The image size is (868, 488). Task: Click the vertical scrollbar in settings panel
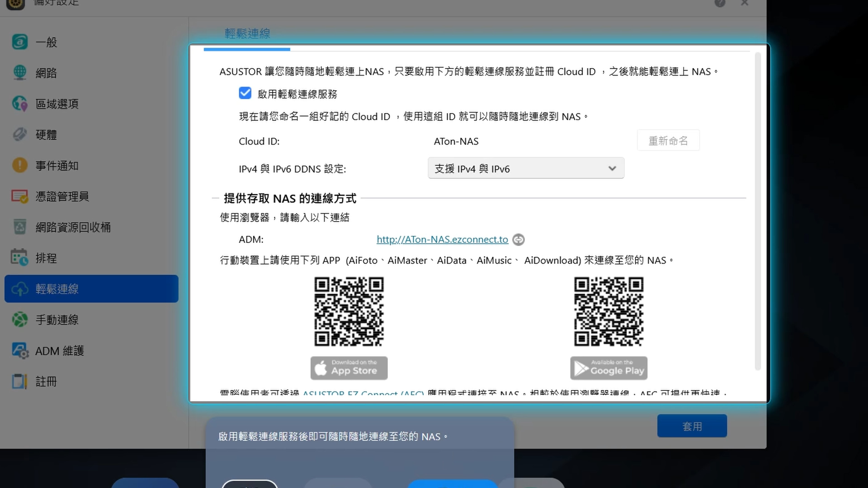[758, 211]
